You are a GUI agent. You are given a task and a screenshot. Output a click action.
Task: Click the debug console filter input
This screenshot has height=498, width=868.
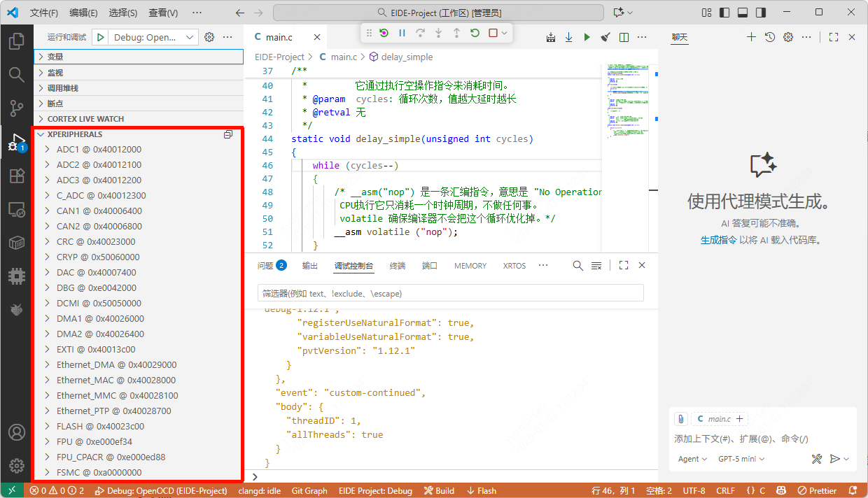(x=450, y=293)
